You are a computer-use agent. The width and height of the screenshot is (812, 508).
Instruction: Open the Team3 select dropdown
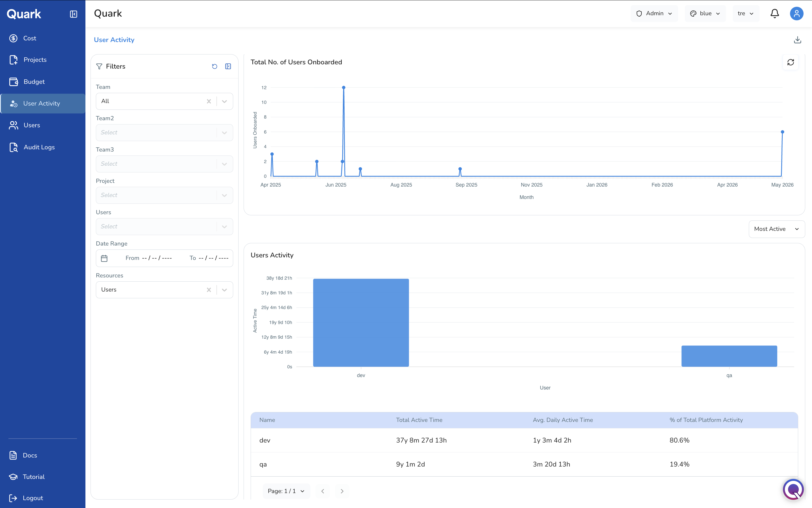164,164
